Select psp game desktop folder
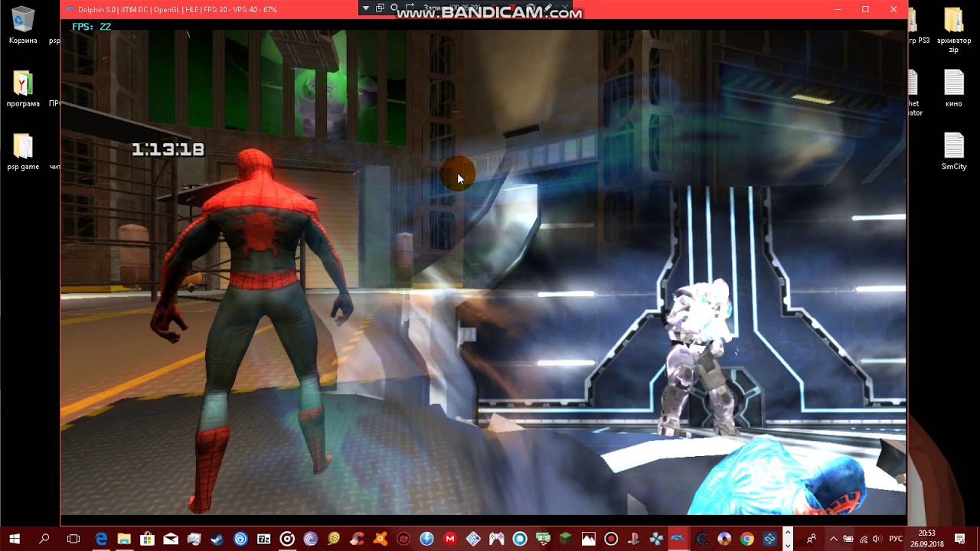Viewport: 980px width, 551px height. point(23,152)
